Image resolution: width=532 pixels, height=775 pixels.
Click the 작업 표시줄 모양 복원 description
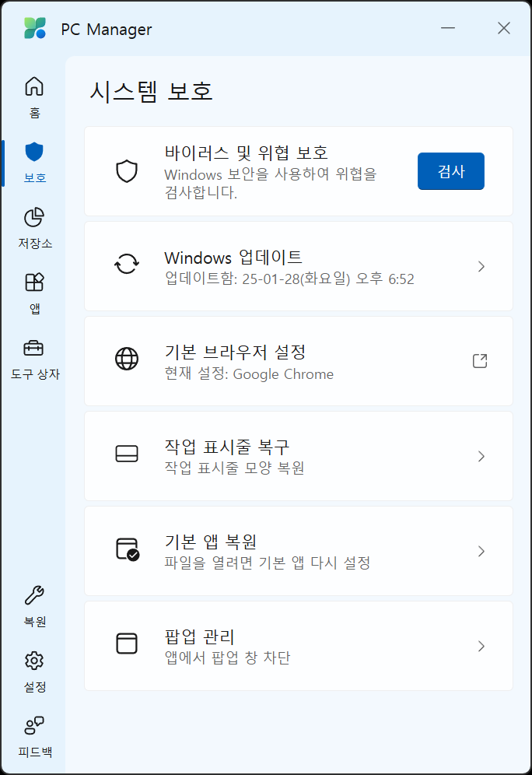click(234, 468)
